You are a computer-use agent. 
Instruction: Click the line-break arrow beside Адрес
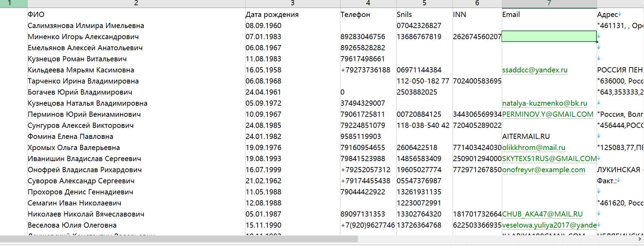pyautogui.click(x=620, y=14)
